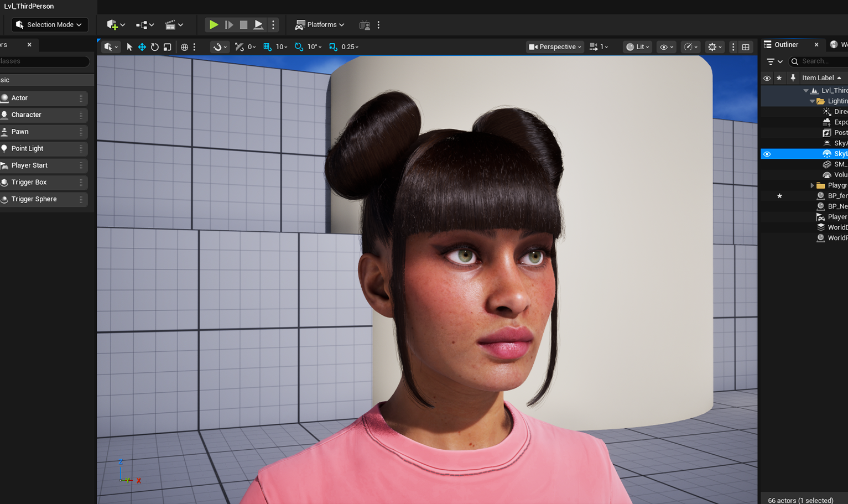Viewport: 848px width, 504px height.
Task: Click the star (unsaved) column header
Action: 779,78
